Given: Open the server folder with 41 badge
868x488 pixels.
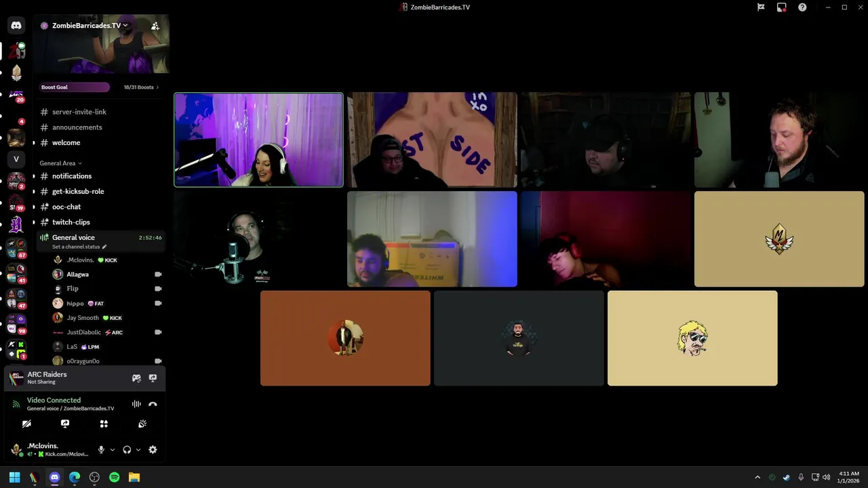Looking at the screenshot, I should click(x=16, y=272).
